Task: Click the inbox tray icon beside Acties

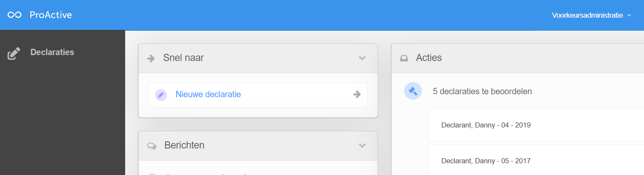Action: (x=404, y=58)
